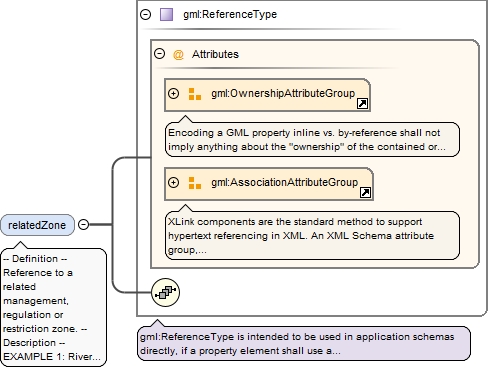Screen dimensions: 489x370
Task: Click the 'gml:ReferenceType is intended' annotation
Action: (304, 344)
